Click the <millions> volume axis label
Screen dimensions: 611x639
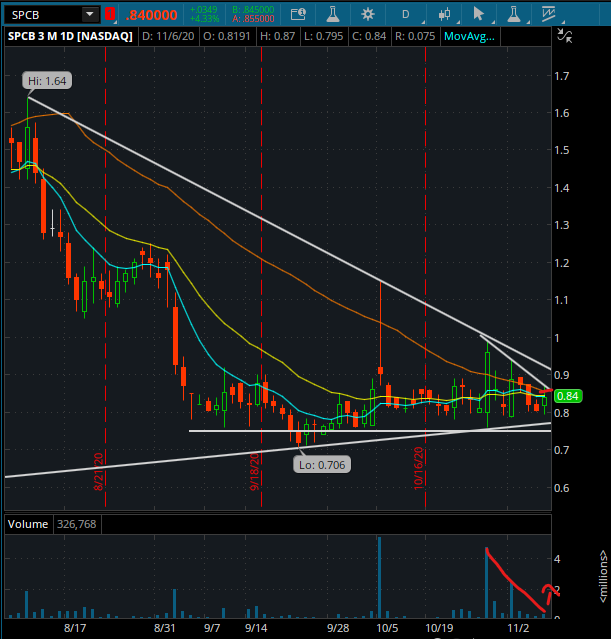click(603, 576)
